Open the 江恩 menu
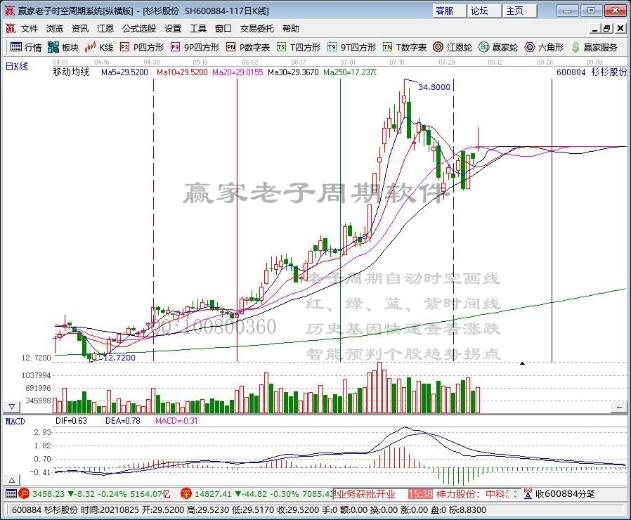 point(105,28)
